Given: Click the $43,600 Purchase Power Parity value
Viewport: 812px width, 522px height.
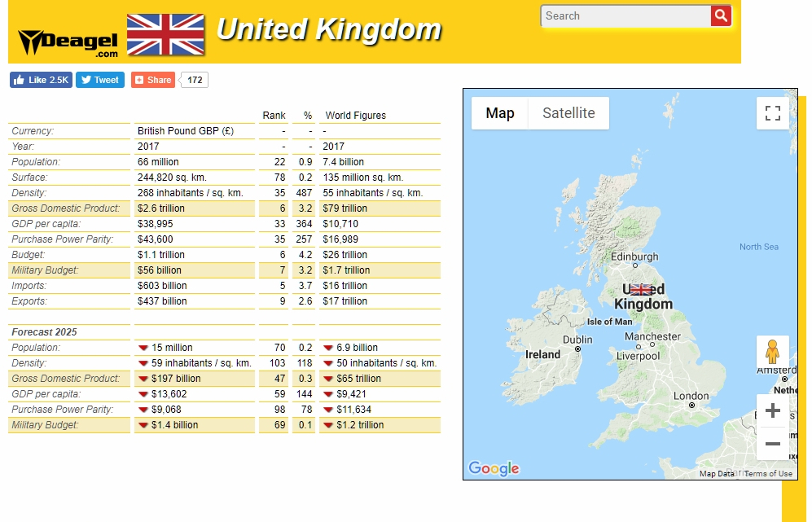Looking at the screenshot, I should [156, 239].
